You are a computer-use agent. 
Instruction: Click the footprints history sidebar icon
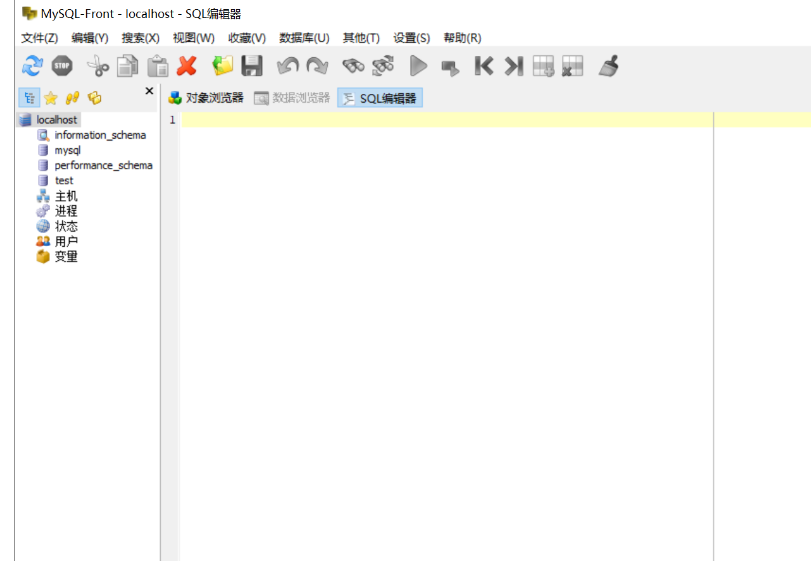click(x=72, y=98)
